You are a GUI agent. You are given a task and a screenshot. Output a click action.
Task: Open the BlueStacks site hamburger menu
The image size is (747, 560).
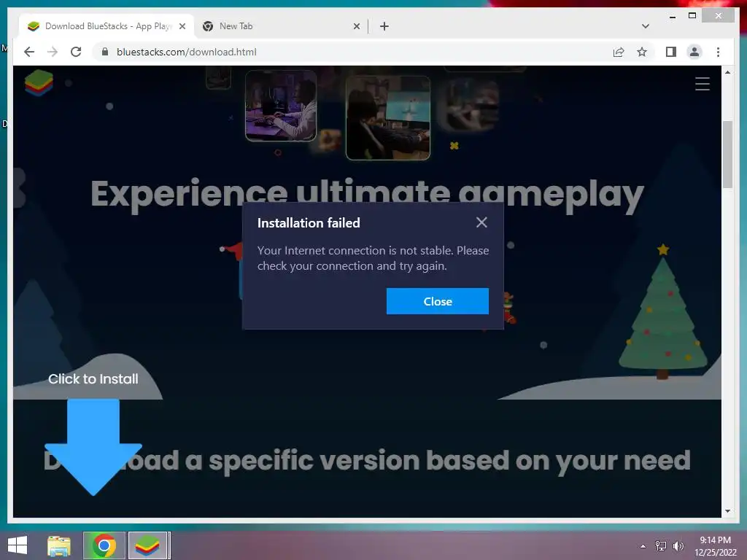pos(703,84)
